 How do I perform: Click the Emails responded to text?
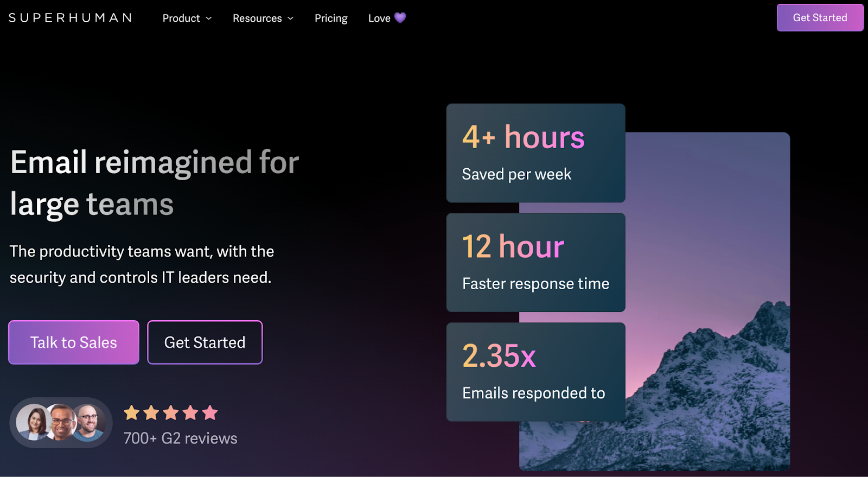[x=533, y=393]
